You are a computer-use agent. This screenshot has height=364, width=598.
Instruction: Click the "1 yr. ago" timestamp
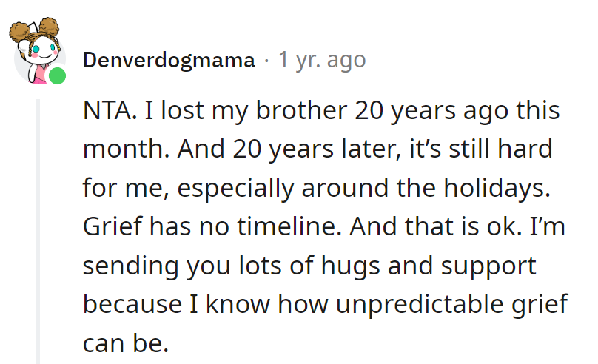point(322,60)
